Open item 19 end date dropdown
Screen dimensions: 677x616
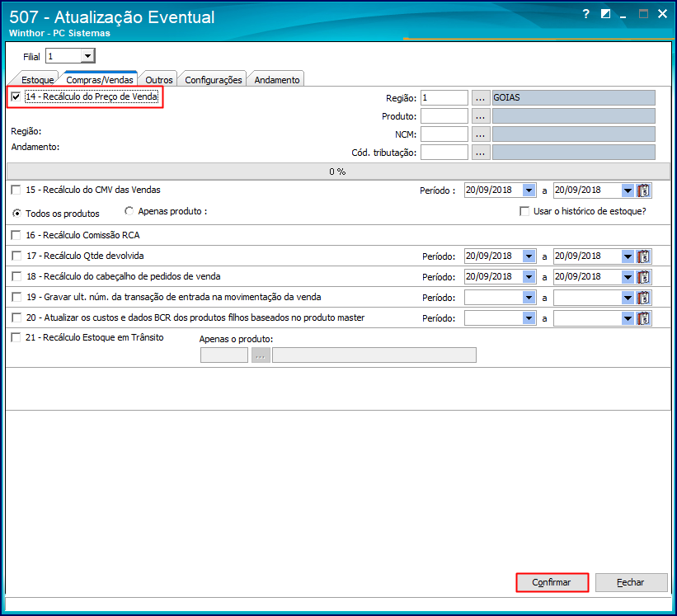coord(628,298)
